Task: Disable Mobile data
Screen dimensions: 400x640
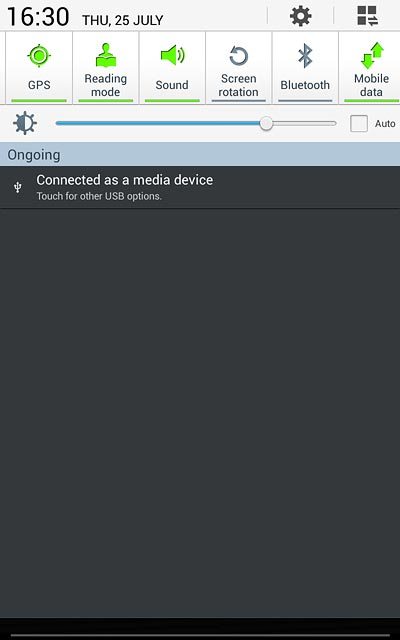Action: 371,68
